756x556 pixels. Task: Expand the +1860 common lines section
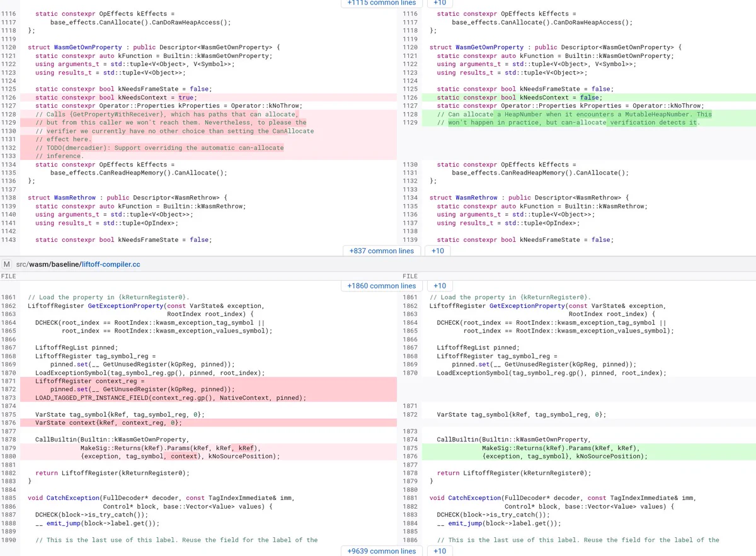[x=382, y=286]
